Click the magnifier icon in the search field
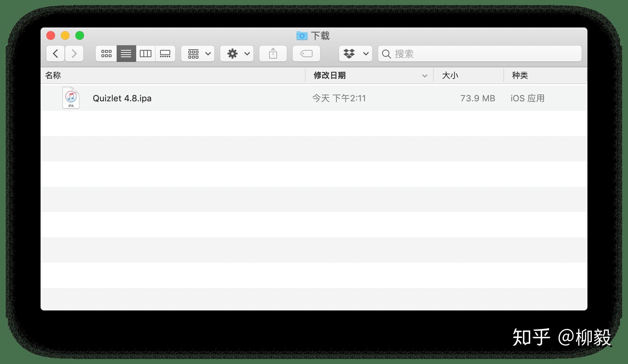 click(x=386, y=54)
